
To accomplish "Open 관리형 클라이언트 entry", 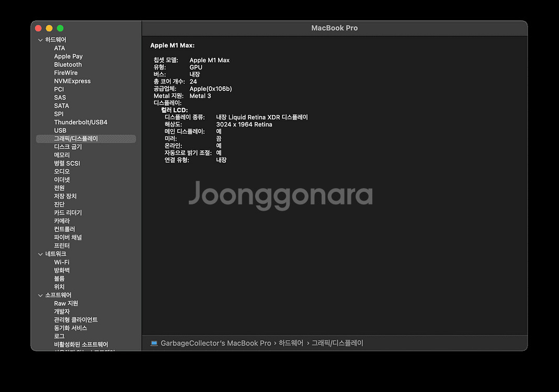I will pos(76,320).
